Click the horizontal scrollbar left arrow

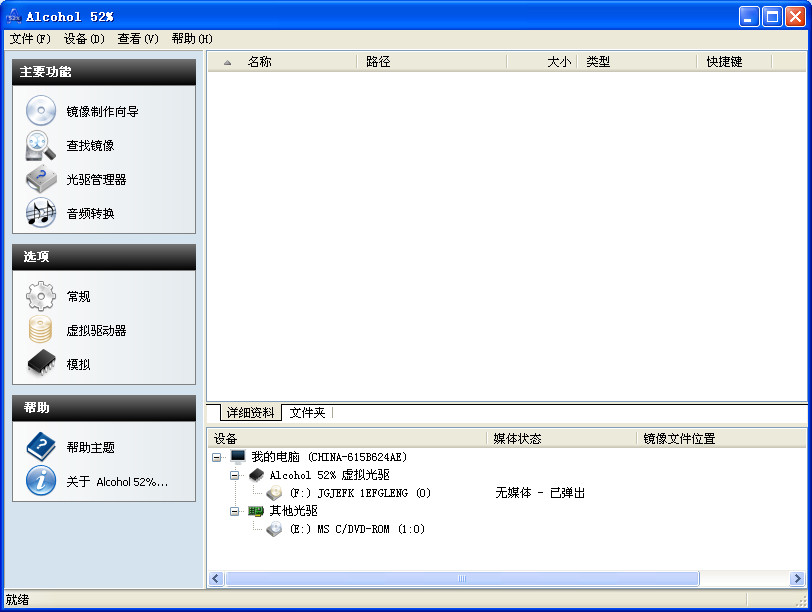pyautogui.click(x=216, y=578)
